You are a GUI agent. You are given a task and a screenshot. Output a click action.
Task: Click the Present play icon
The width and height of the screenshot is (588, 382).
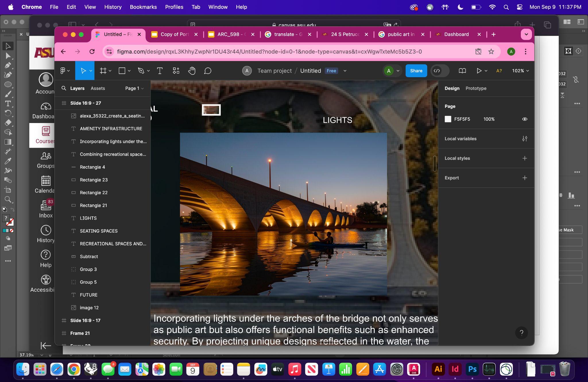point(479,71)
